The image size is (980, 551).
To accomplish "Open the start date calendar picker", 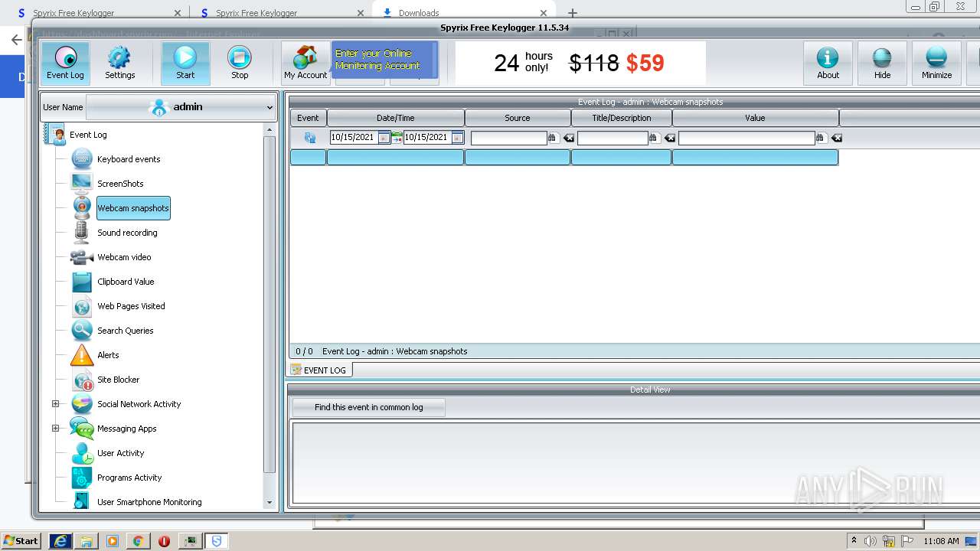I will [384, 138].
